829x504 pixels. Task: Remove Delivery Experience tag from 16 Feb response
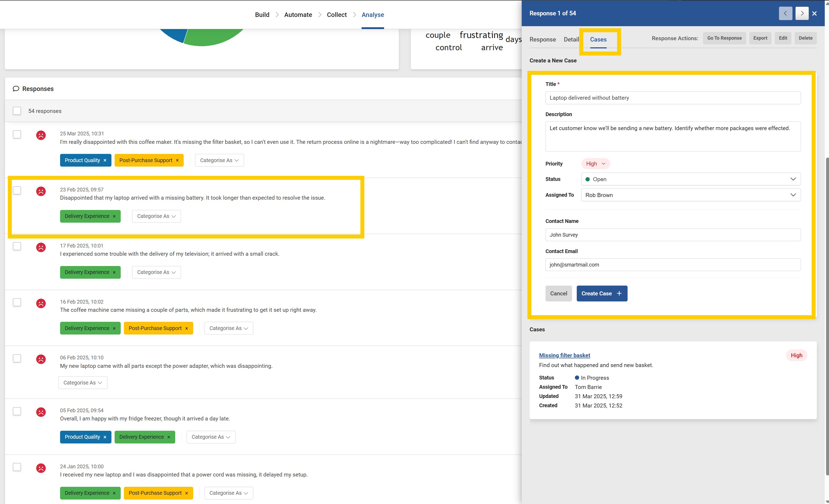coord(114,328)
